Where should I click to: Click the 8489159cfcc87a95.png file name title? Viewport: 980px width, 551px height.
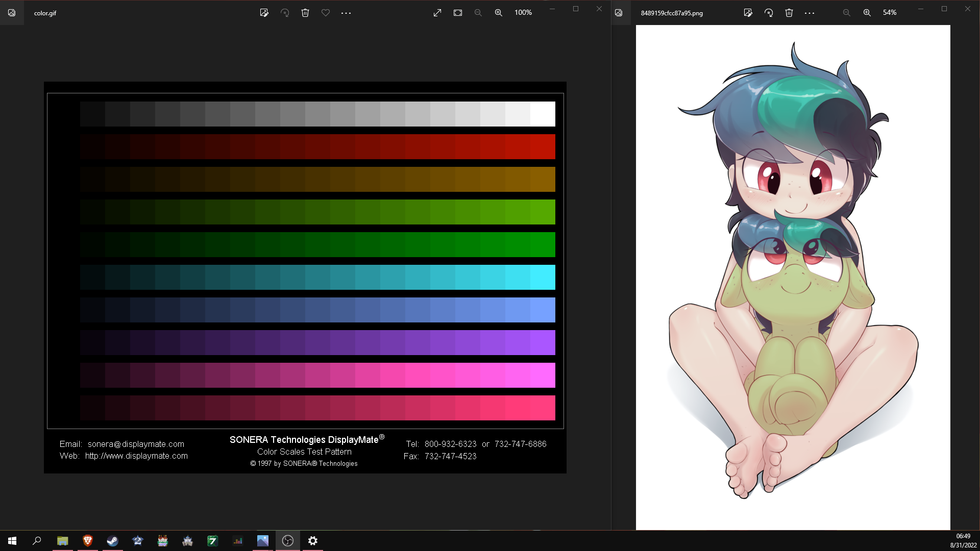click(x=672, y=13)
